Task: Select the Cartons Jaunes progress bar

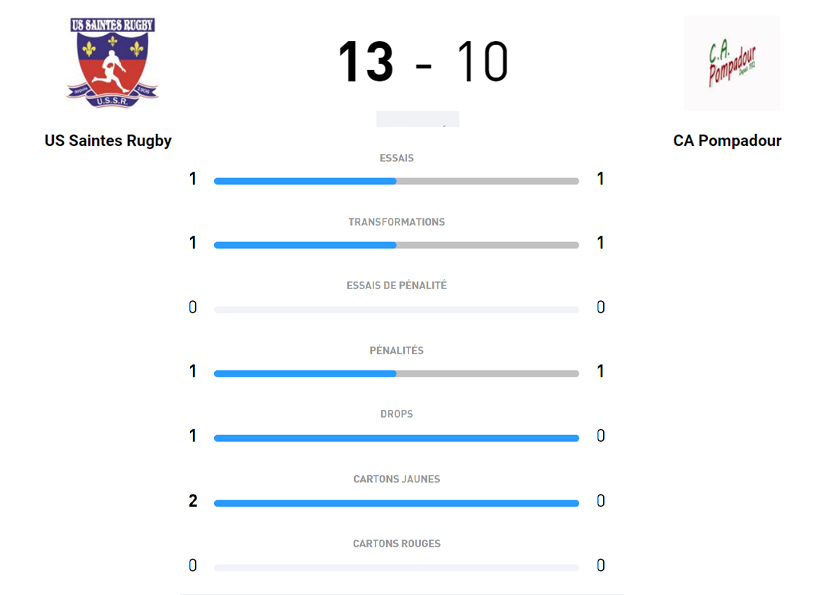Action: pyautogui.click(x=396, y=503)
